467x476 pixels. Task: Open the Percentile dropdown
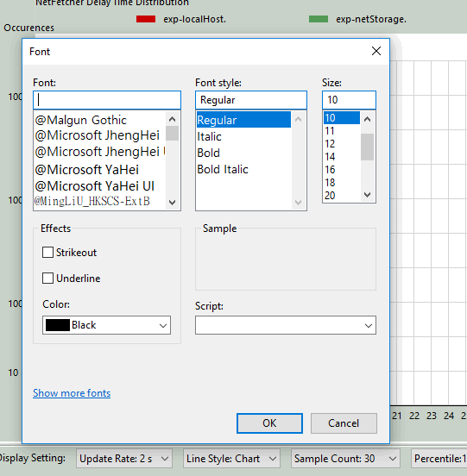pos(439,459)
